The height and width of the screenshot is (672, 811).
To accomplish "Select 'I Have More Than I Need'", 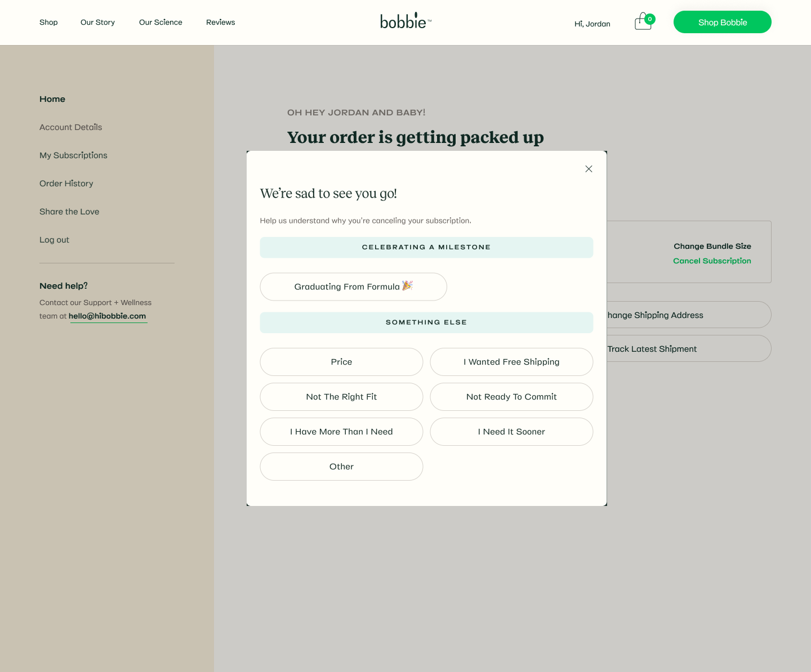I will (x=341, y=432).
